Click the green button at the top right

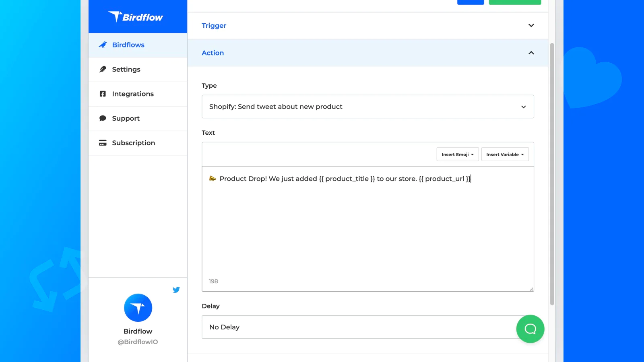tap(515, 2)
